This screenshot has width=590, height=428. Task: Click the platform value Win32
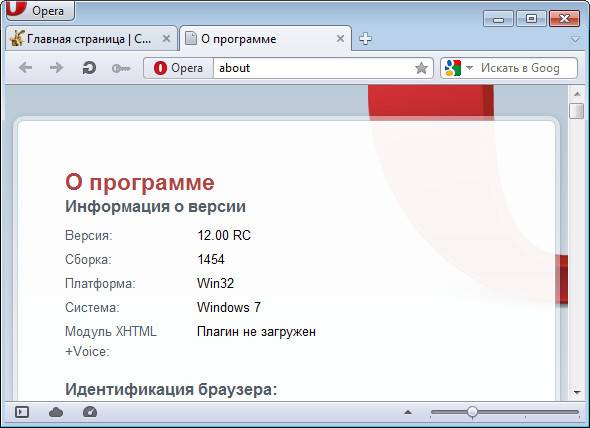215,283
